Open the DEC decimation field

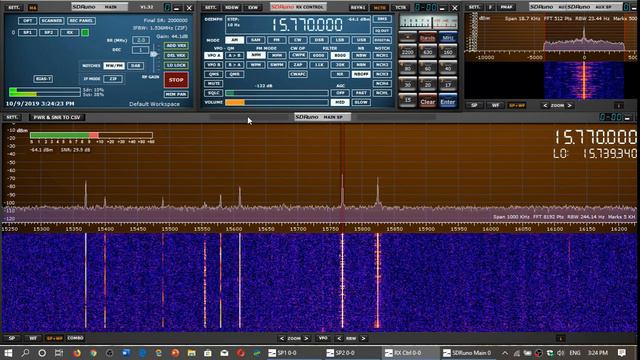click(x=140, y=50)
